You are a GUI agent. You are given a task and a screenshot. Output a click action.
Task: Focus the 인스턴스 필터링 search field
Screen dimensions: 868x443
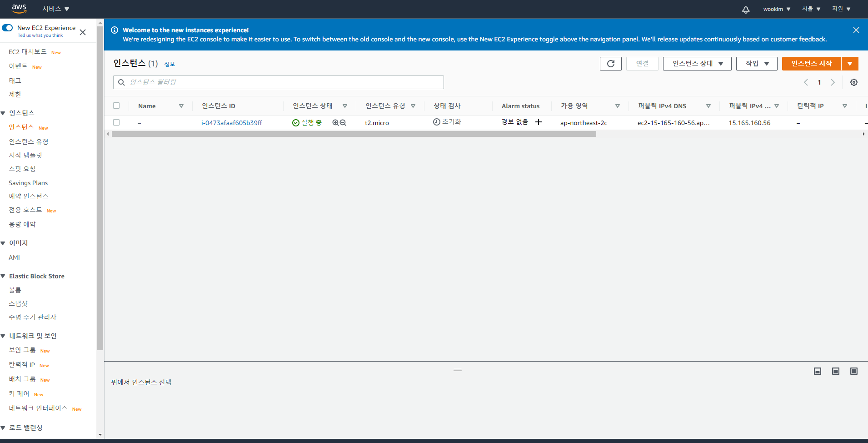coord(279,82)
